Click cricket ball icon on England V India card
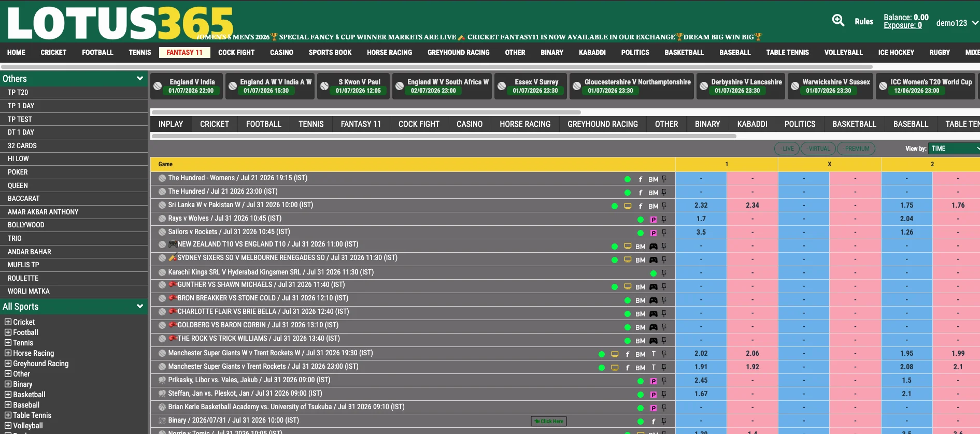 point(158,86)
